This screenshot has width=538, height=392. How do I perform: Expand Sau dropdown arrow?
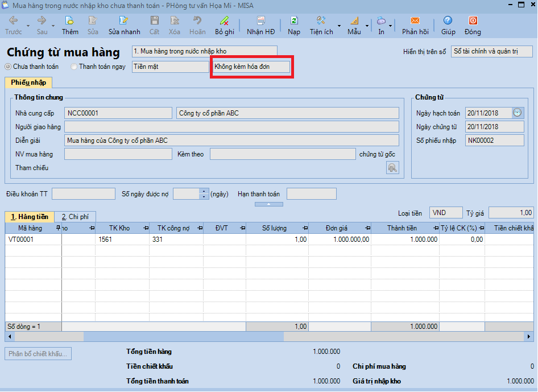pos(53,26)
